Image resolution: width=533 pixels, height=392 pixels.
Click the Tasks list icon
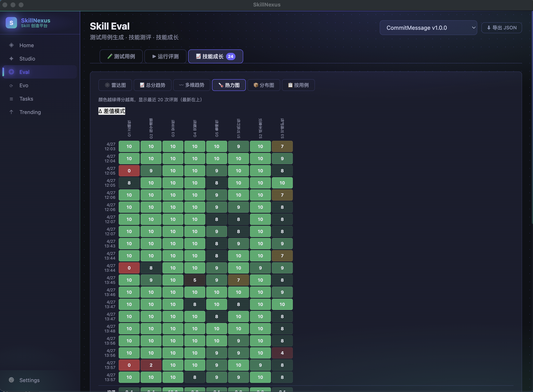point(11,99)
